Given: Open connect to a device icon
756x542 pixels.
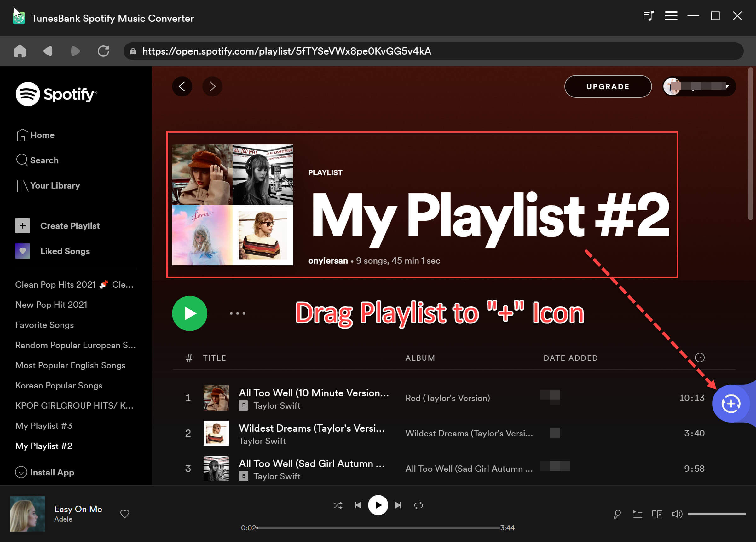Looking at the screenshot, I should (657, 514).
